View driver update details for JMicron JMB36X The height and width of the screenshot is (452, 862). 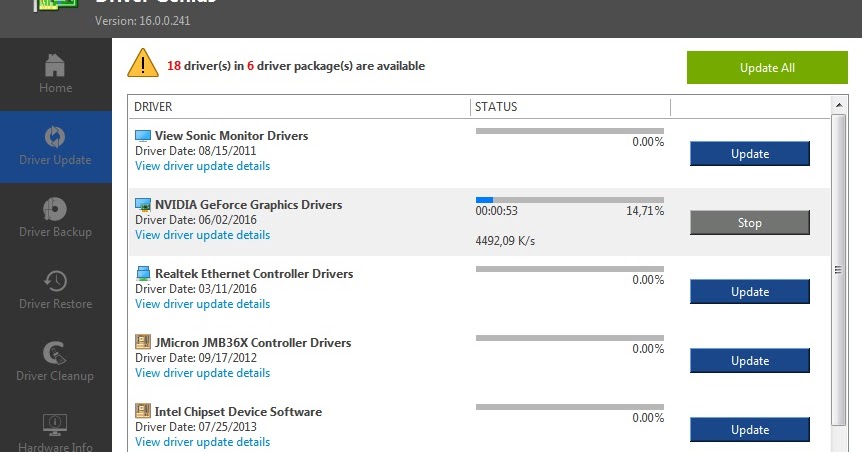tap(202, 373)
